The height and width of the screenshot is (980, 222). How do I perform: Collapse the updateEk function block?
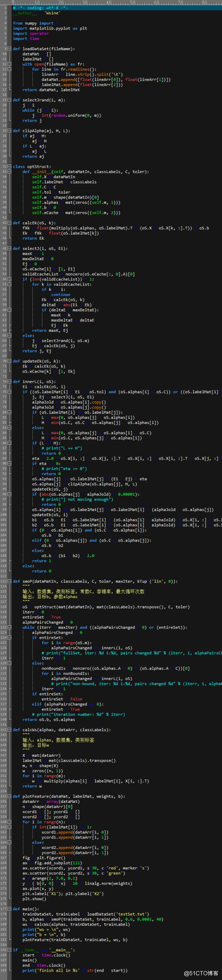[9, 361]
